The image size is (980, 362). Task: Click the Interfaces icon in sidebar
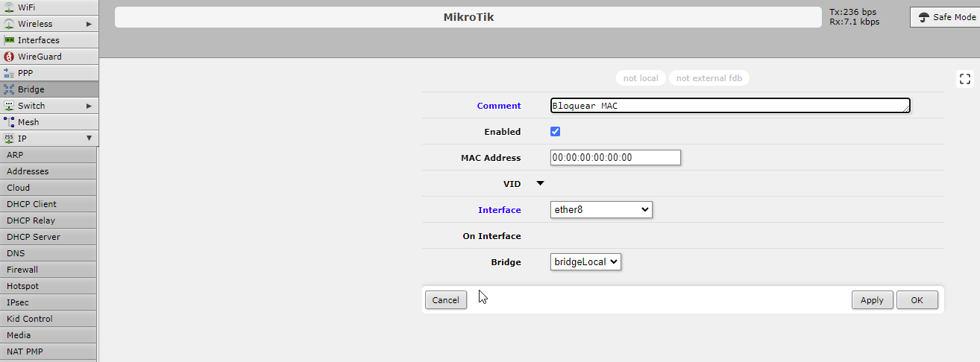point(9,40)
